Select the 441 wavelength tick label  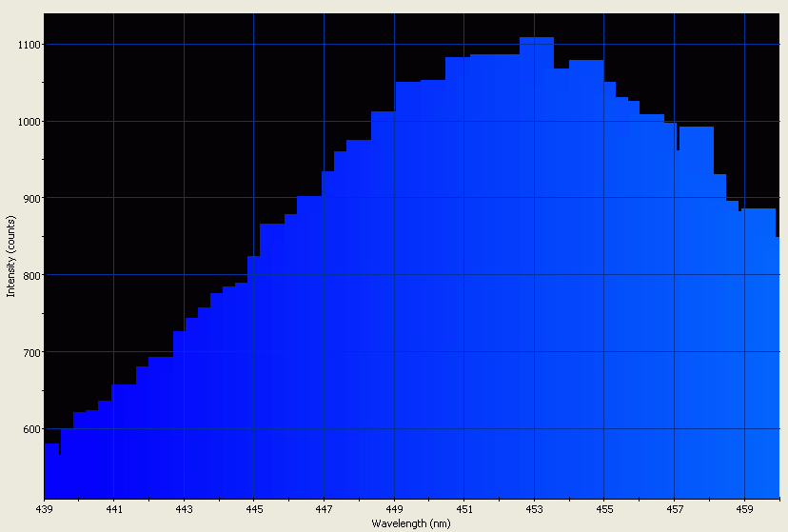pos(113,509)
